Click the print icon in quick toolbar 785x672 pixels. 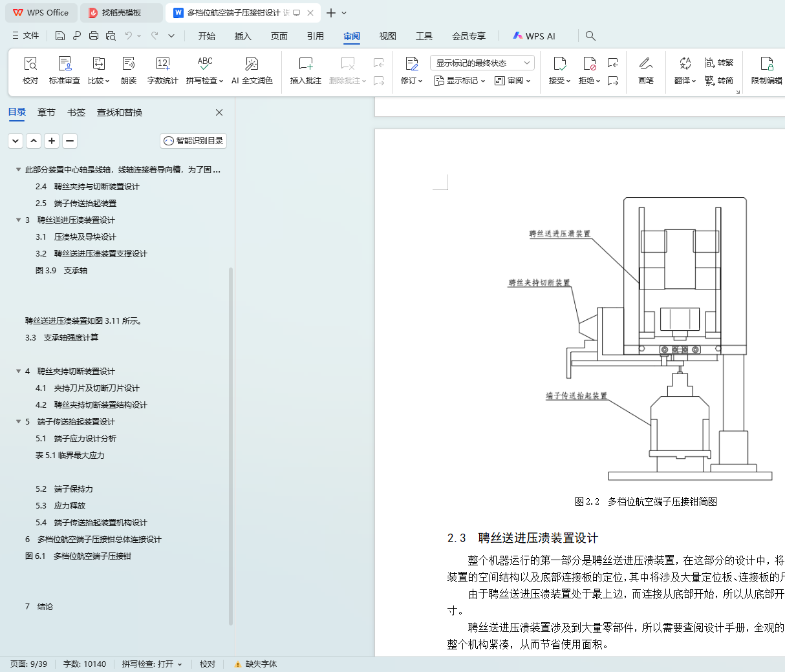(94, 36)
